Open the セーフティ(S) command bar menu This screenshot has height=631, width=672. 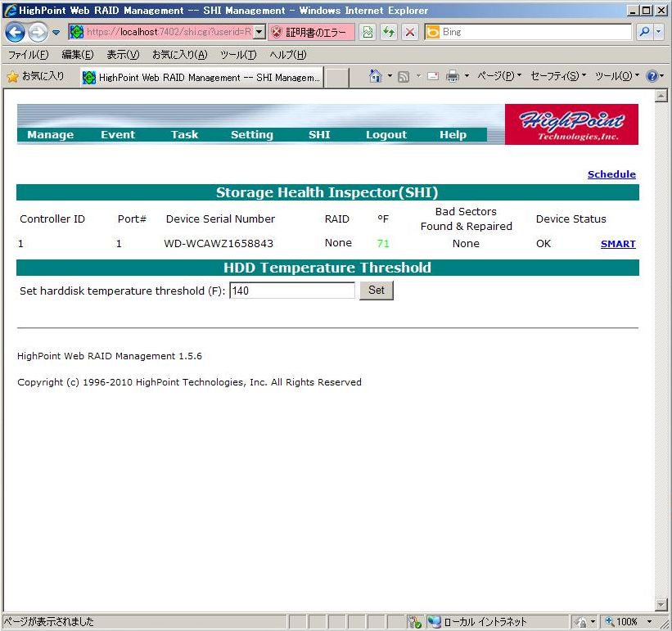(558, 76)
